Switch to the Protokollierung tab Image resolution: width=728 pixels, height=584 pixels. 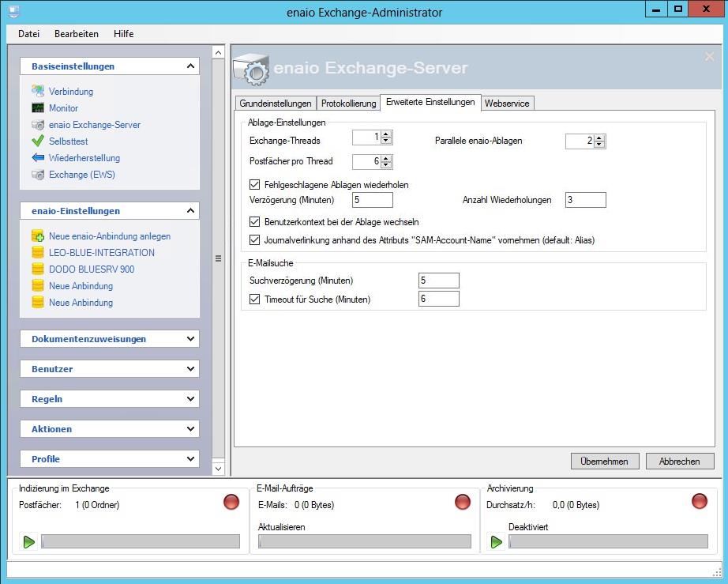coord(348,104)
